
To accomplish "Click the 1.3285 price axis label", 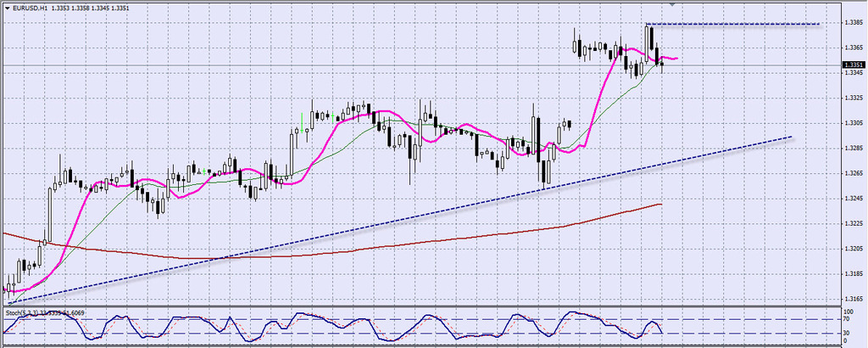I will pos(852,149).
